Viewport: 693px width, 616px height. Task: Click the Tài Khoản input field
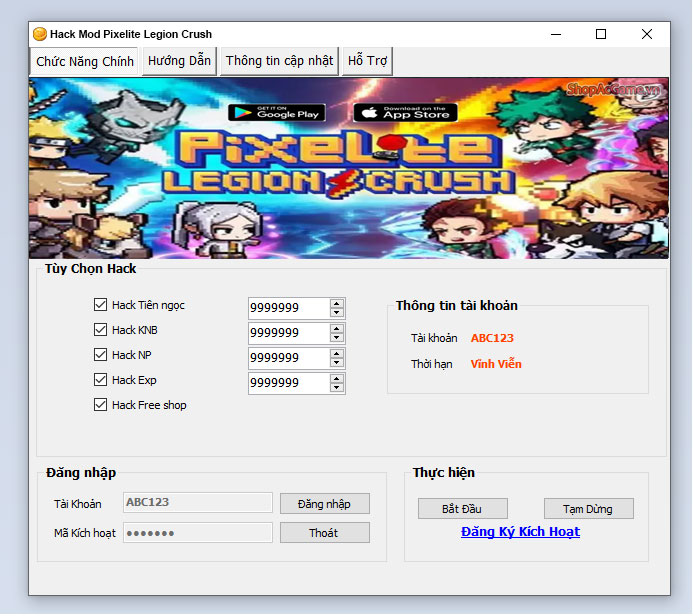(198, 502)
